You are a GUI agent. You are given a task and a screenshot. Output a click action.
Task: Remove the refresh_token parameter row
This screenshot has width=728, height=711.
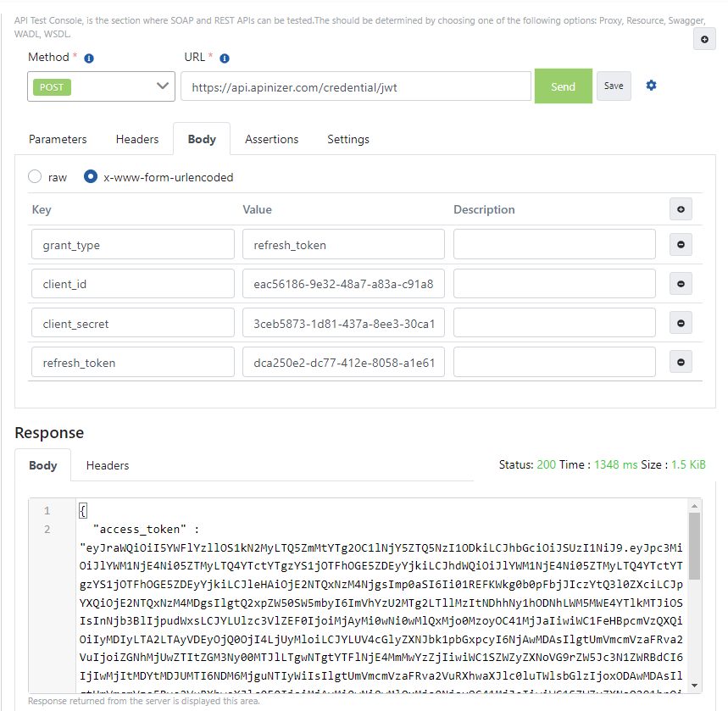click(x=681, y=361)
